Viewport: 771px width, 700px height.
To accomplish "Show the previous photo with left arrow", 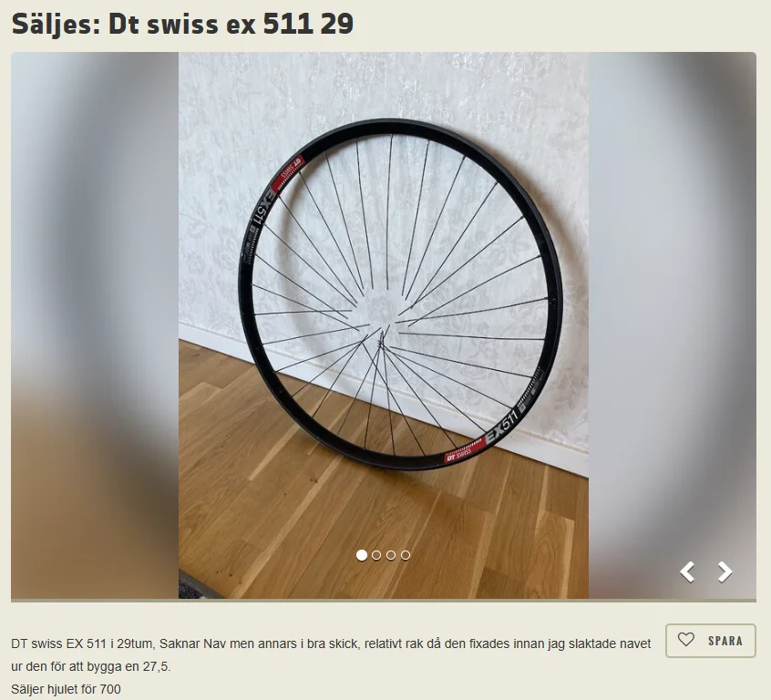I will 687,572.
